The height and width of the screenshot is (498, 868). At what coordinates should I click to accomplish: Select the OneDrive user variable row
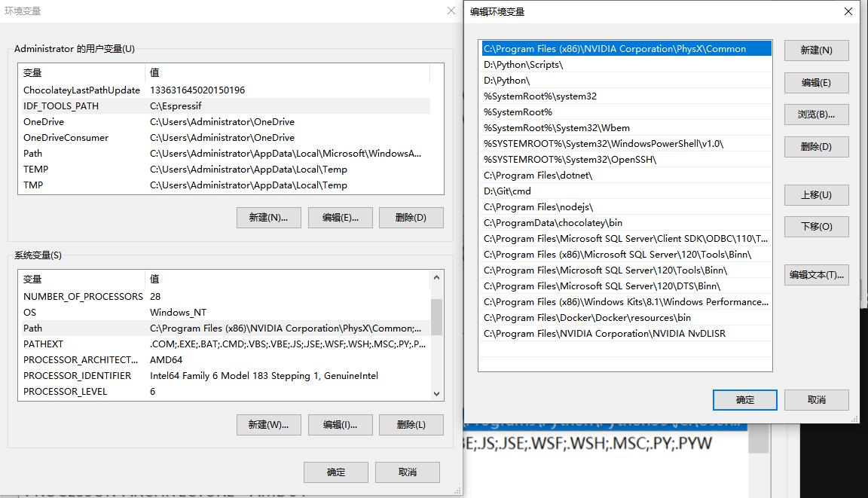pyautogui.click(x=225, y=122)
